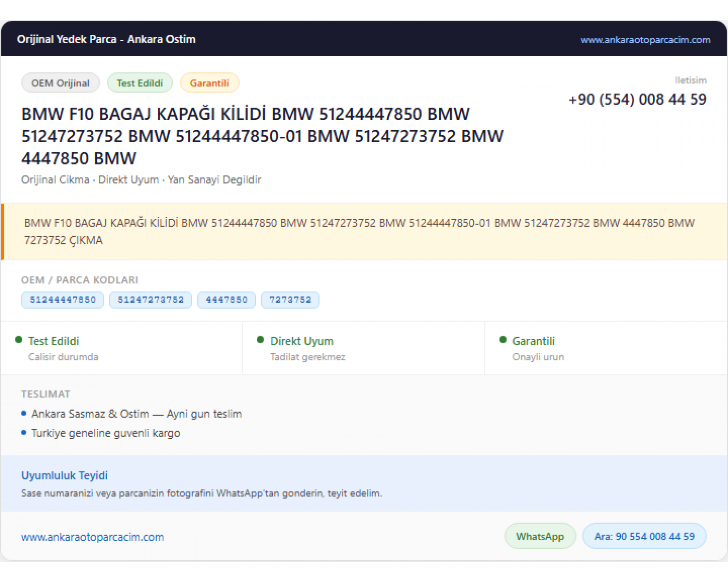Click blue bullet next to Ankara Sasmaz delivery
The width and height of the screenshot is (728, 582).
(24, 414)
